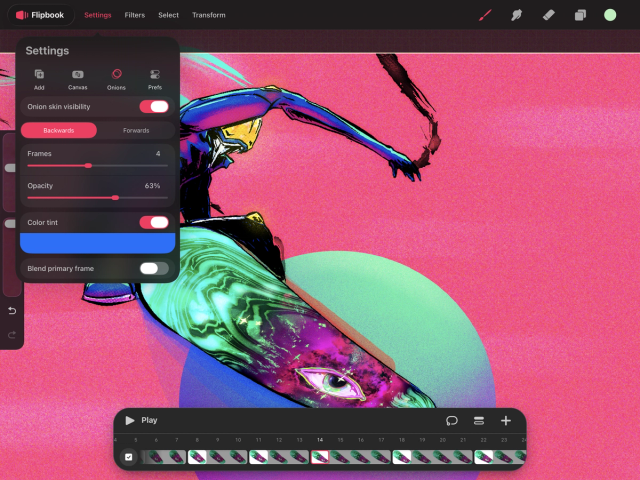Screen dimensions: 640x480
Task: Open the Transform menu
Action: click(209, 15)
